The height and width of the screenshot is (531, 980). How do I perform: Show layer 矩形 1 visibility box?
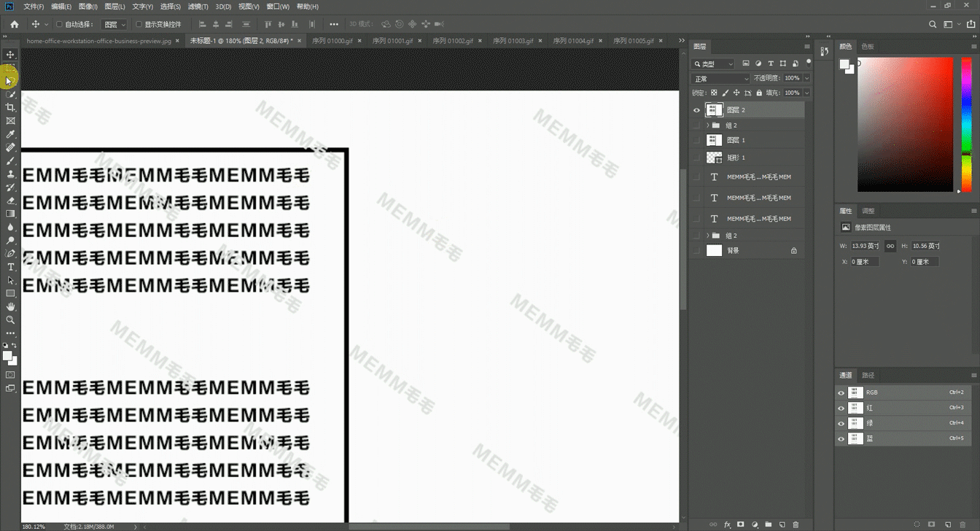tap(696, 158)
